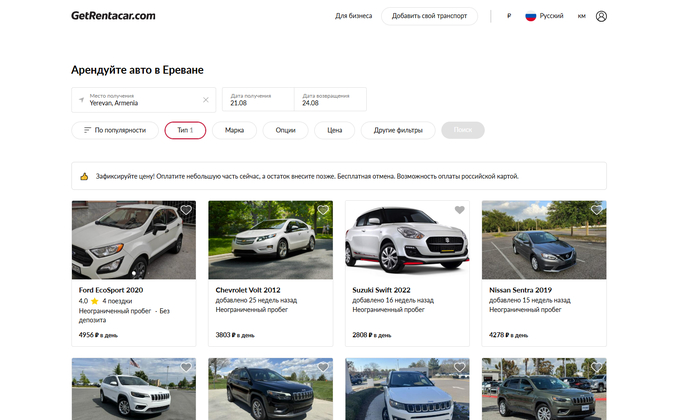Click the green Jeep photo in second row
The image size is (700, 420).
tap(544, 389)
